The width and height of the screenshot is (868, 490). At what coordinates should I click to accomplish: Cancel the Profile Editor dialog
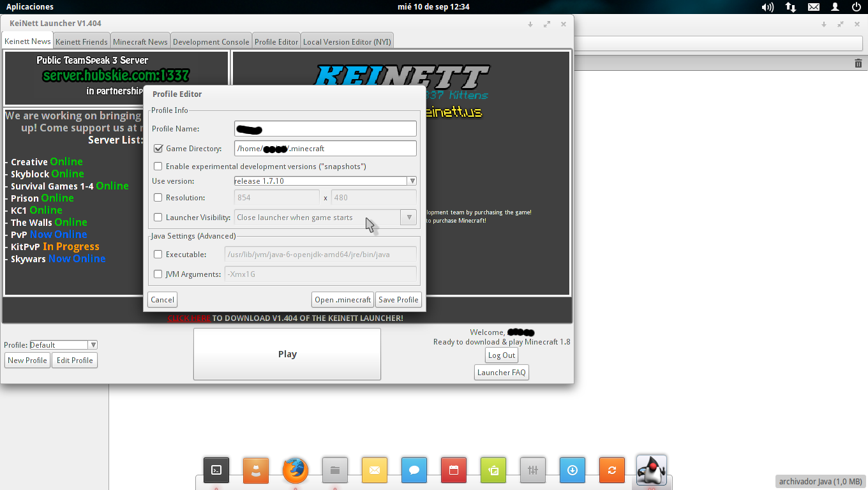pos(162,300)
